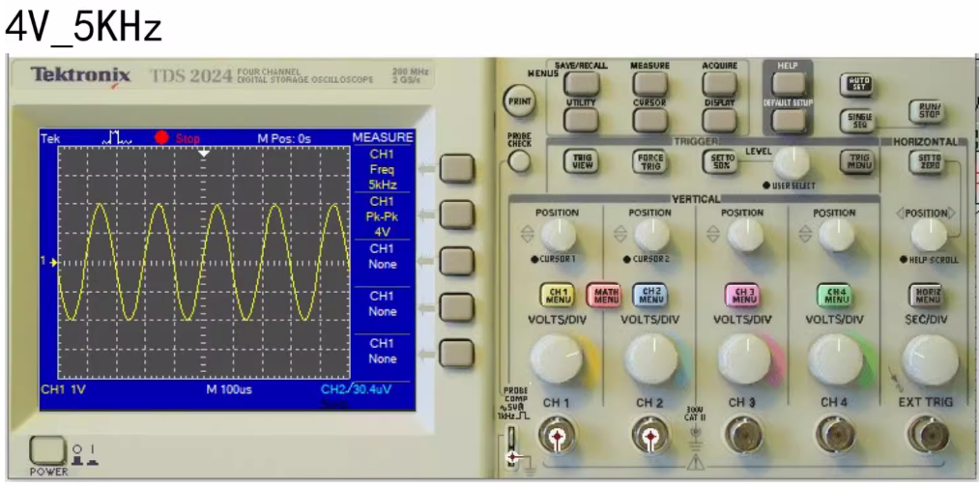980x487 pixels.
Task: Click the FORCE TRIG button
Action: 649,161
